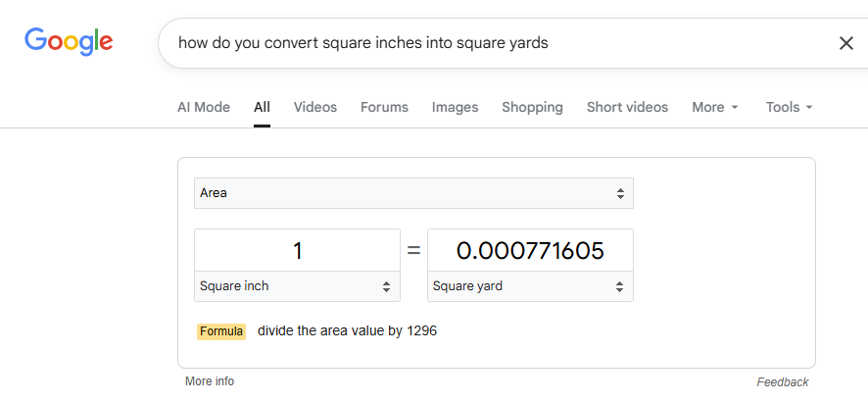The image size is (868, 403).
Task: Click inside the Google search box
Action: click(x=490, y=42)
